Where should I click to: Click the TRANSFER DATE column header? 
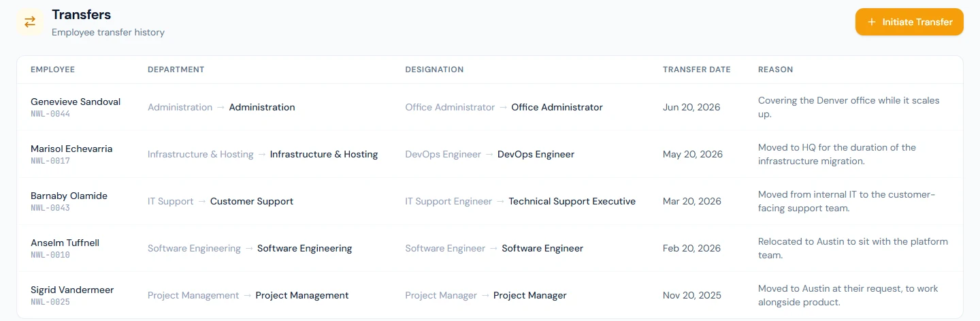[x=697, y=70]
